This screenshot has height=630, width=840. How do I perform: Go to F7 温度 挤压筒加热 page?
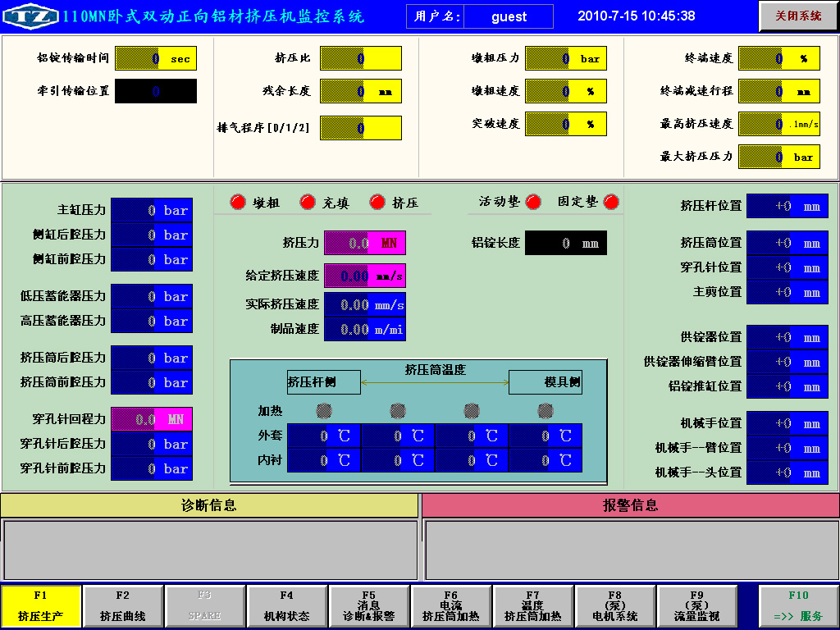click(533, 606)
